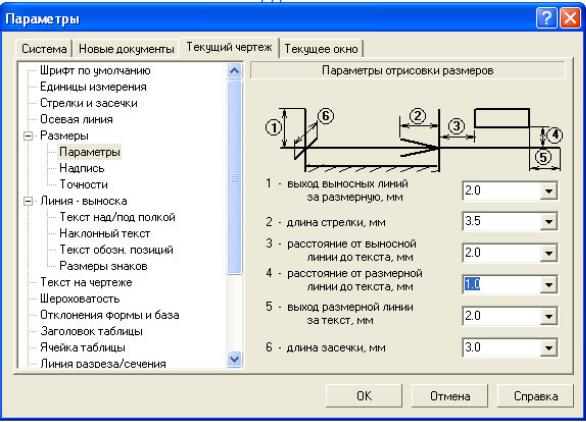Select Шрифт по умолчанию in the tree
This screenshot has height=422, width=586.
click(95, 70)
